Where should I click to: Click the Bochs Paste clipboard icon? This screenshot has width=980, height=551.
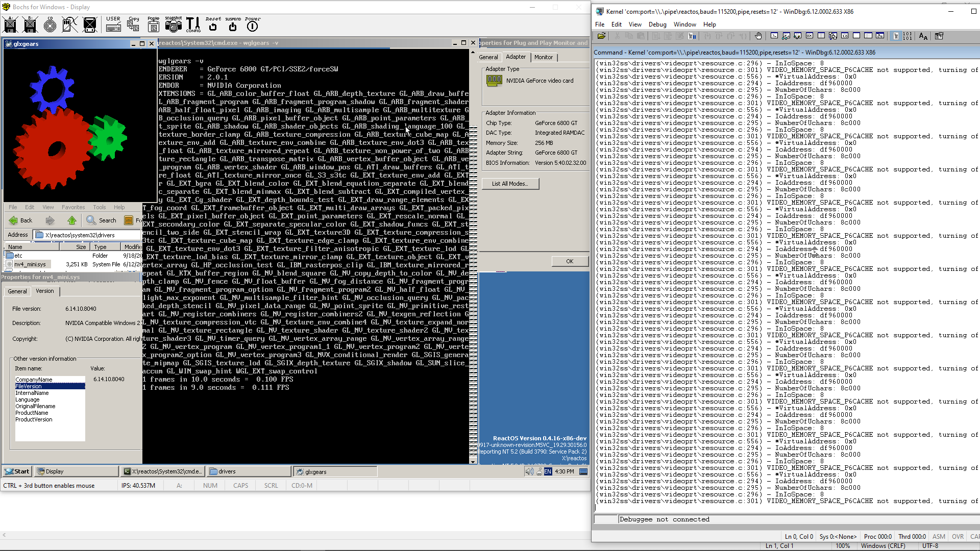[x=153, y=24]
